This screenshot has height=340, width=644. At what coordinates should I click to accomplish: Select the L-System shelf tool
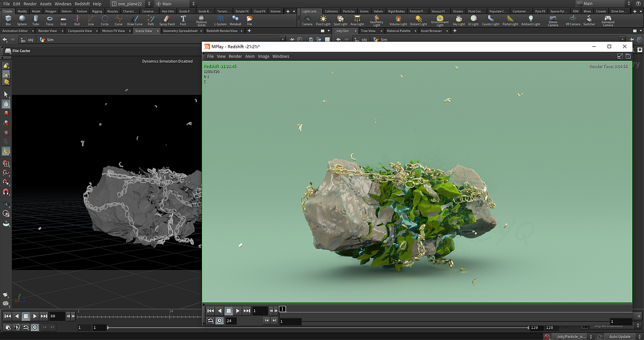(x=220, y=20)
